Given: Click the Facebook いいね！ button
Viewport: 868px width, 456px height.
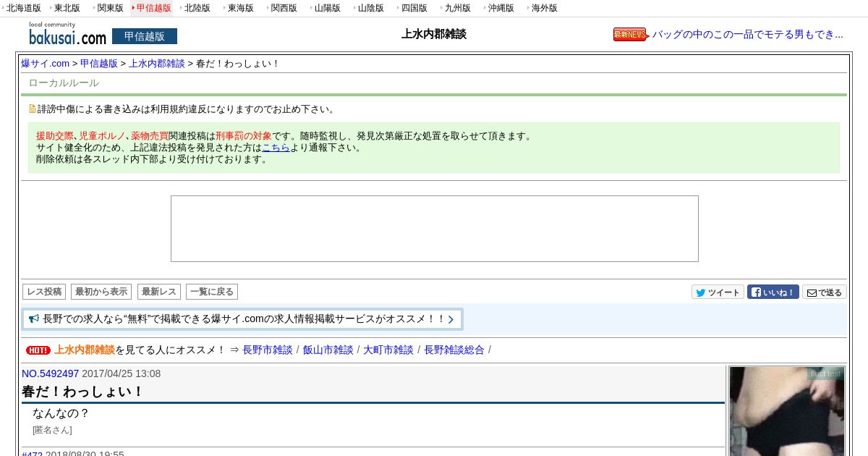Looking at the screenshot, I should 773,292.
